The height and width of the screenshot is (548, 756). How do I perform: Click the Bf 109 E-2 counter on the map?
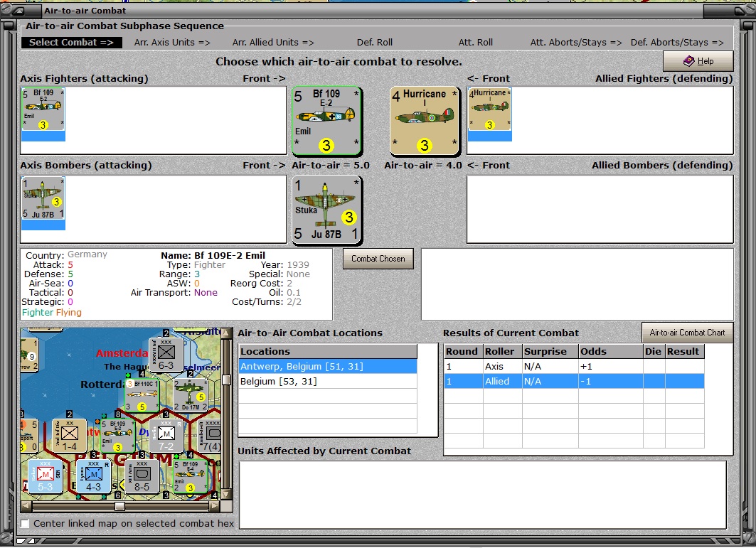tap(117, 436)
